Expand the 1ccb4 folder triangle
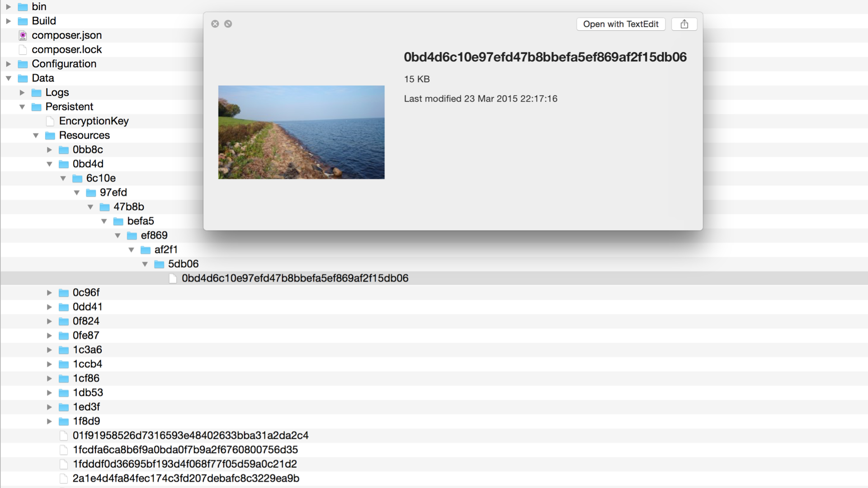 point(49,364)
